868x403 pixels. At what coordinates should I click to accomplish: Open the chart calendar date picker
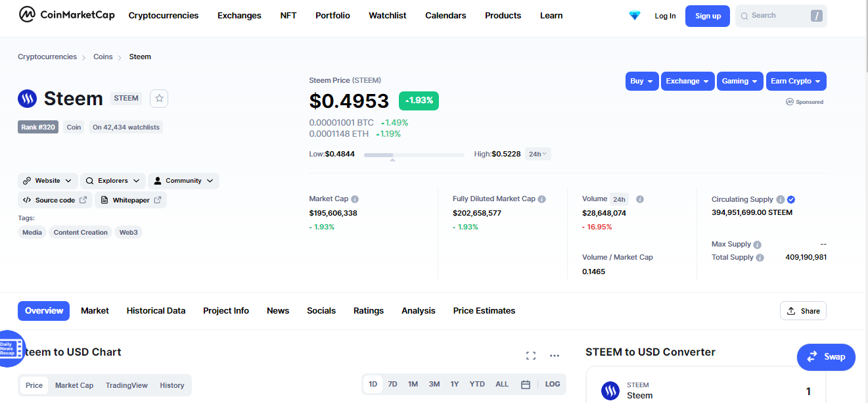(x=526, y=385)
